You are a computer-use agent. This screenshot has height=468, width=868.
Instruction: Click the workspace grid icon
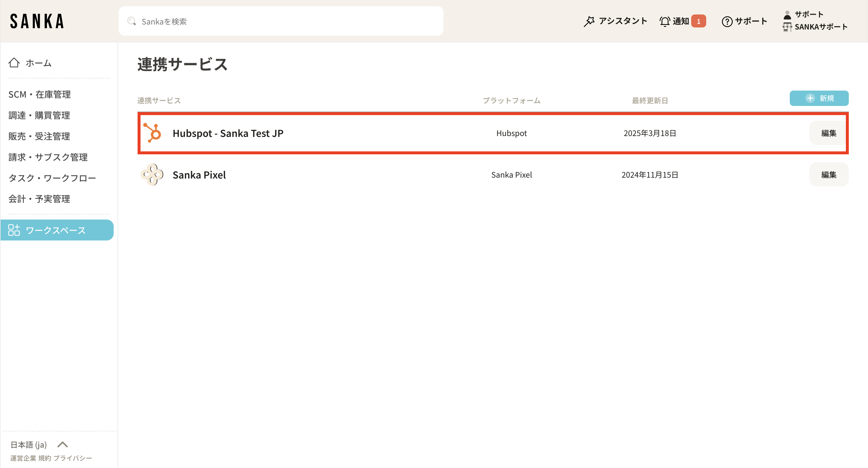pos(14,230)
